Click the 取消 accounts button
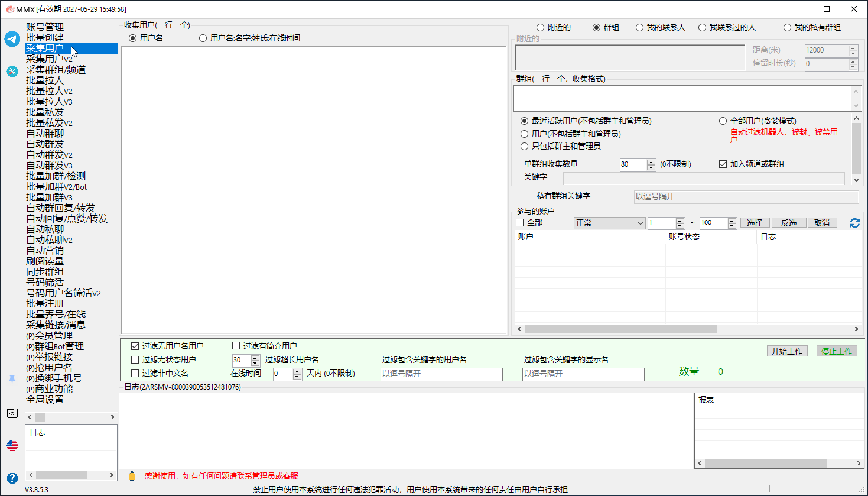Viewport: 868px width, 496px height. click(x=822, y=223)
